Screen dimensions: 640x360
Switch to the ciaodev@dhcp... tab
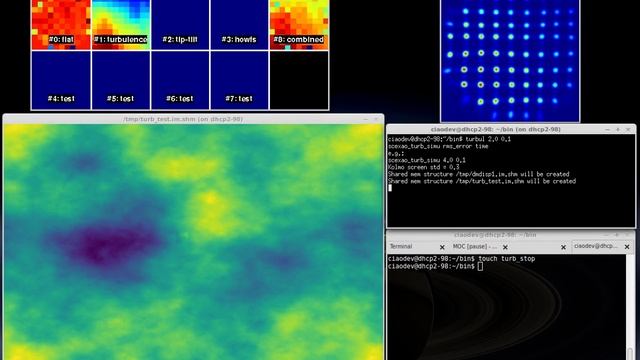(602, 246)
